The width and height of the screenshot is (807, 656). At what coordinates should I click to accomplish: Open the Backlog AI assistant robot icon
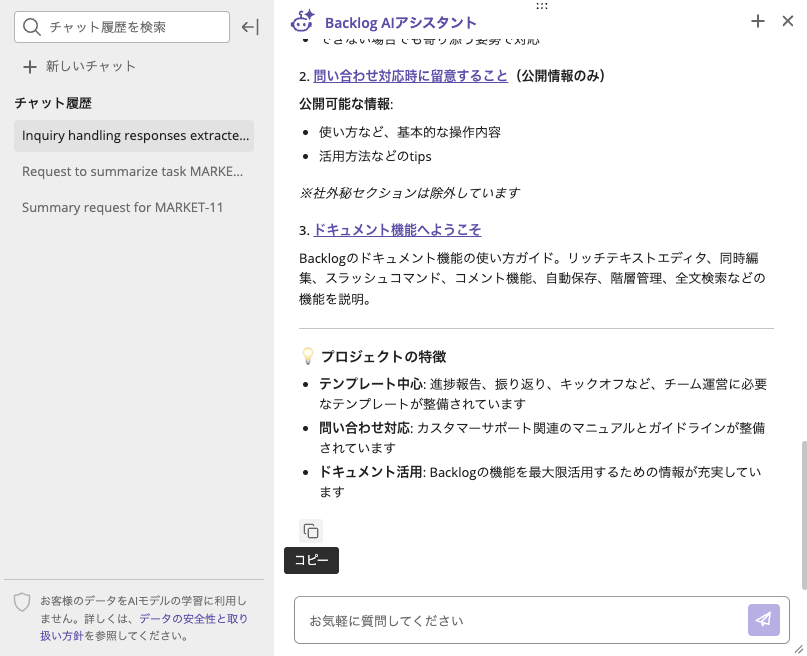(x=302, y=22)
